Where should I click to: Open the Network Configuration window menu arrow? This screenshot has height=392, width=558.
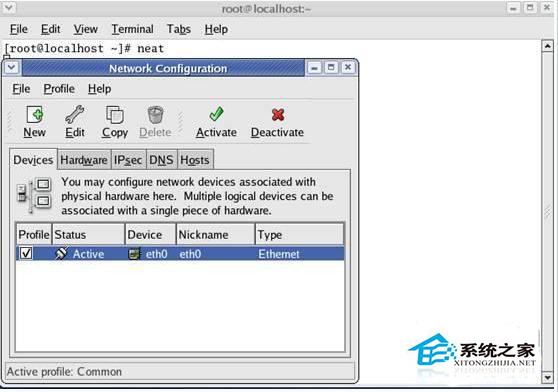[x=11, y=68]
